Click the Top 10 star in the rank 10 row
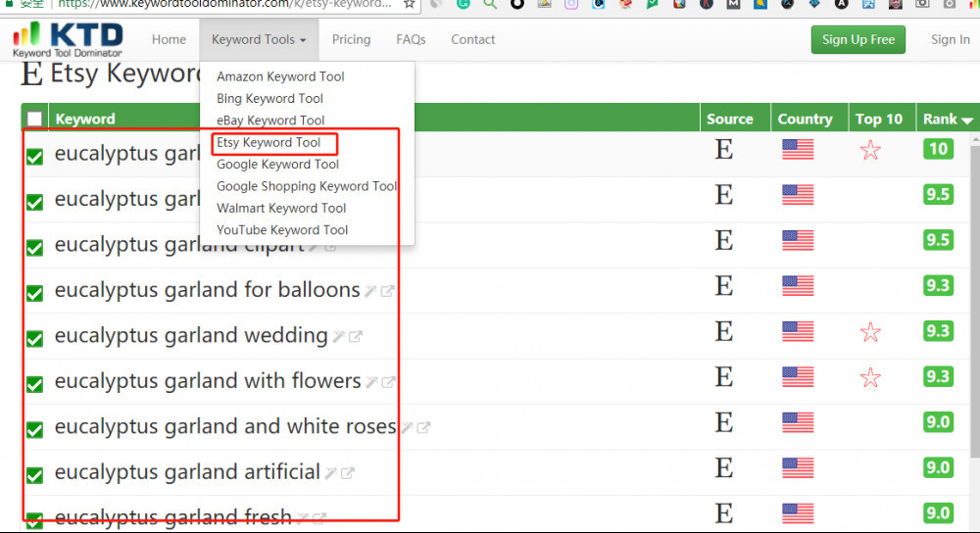 (870, 150)
